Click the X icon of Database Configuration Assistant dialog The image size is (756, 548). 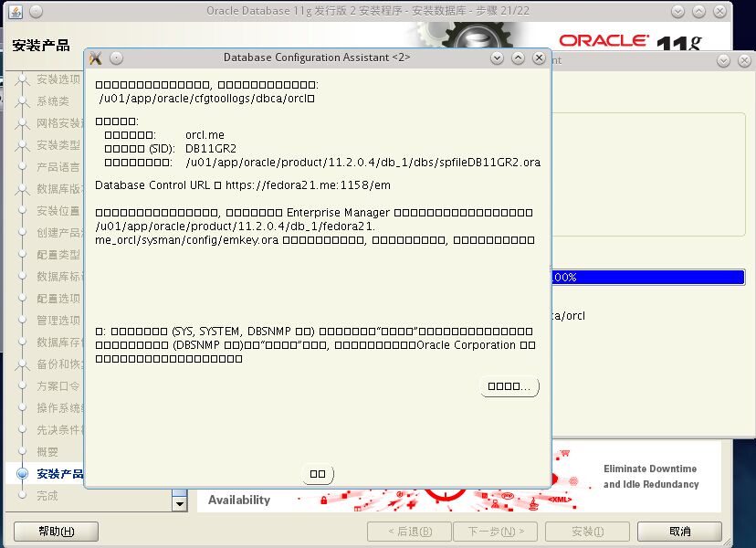tap(96, 58)
